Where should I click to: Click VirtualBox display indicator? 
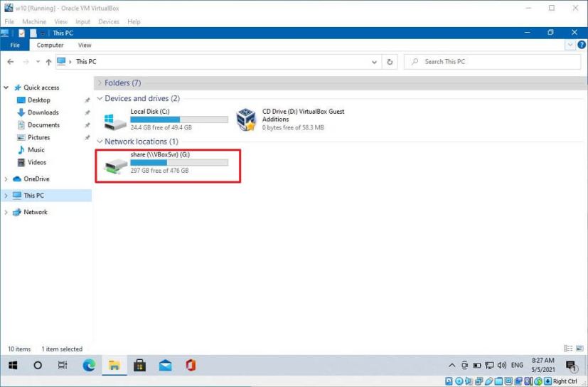pyautogui.click(x=508, y=381)
